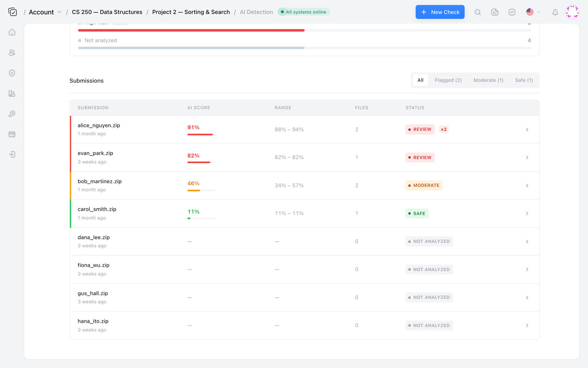Switch to the Safe (1) tab
Image resolution: width=588 pixels, height=368 pixels.
[524, 80]
